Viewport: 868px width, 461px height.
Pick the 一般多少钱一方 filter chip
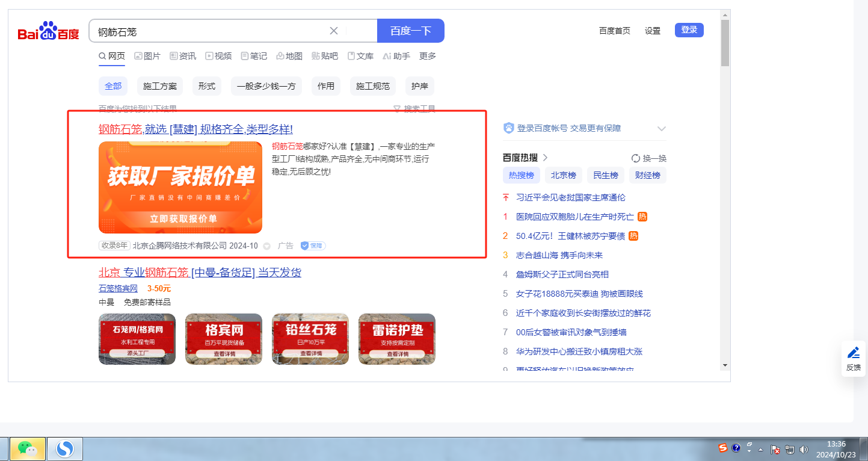tap(266, 86)
